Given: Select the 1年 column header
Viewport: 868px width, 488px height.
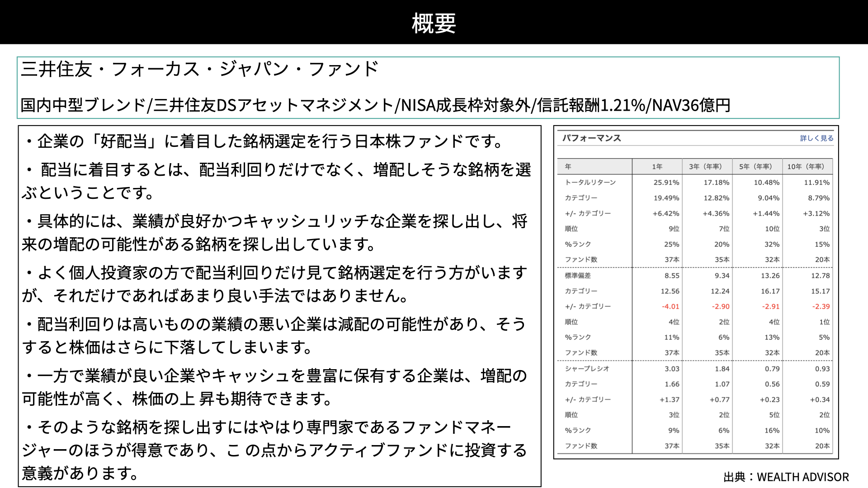Looking at the screenshot, I should [657, 167].
